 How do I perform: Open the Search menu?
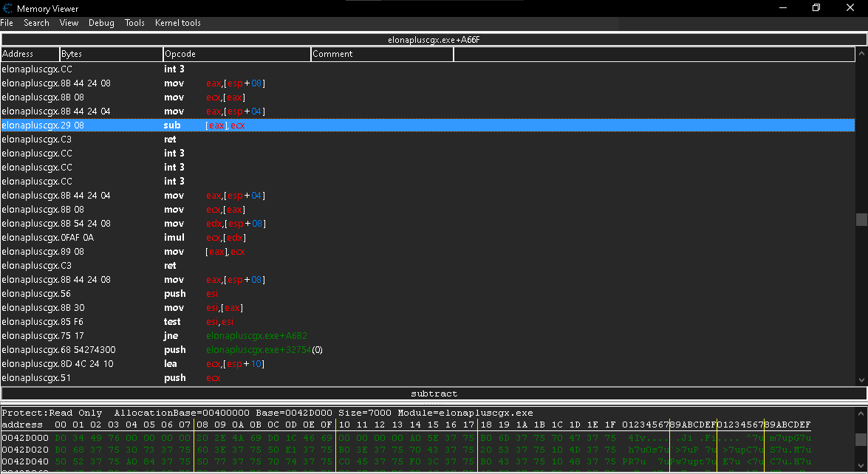click(x=36, y=23)
